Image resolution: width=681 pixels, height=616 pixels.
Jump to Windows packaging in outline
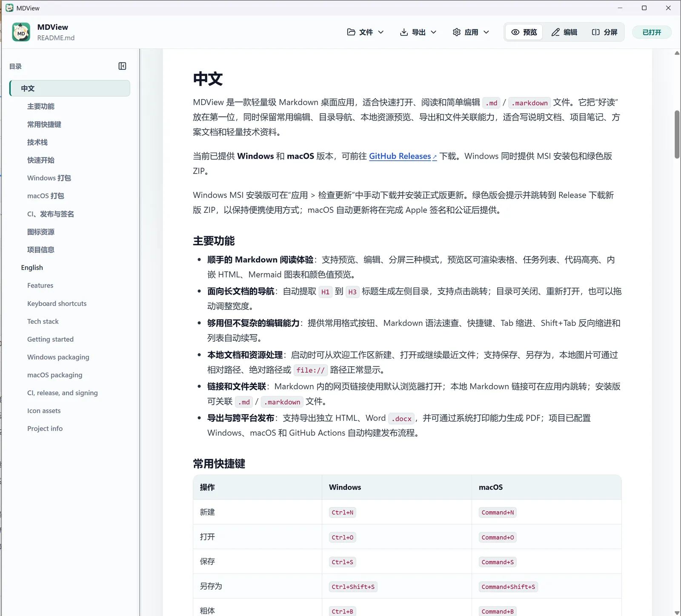tap(58, 357)
